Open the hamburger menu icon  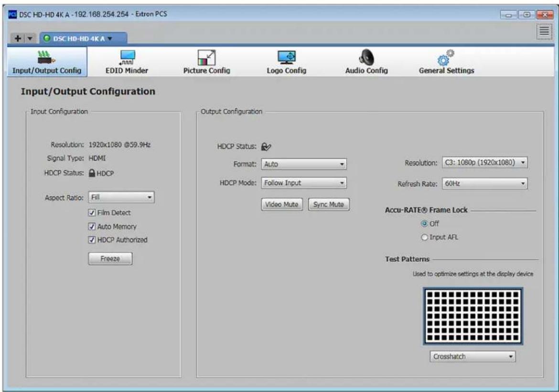(544, 32)
